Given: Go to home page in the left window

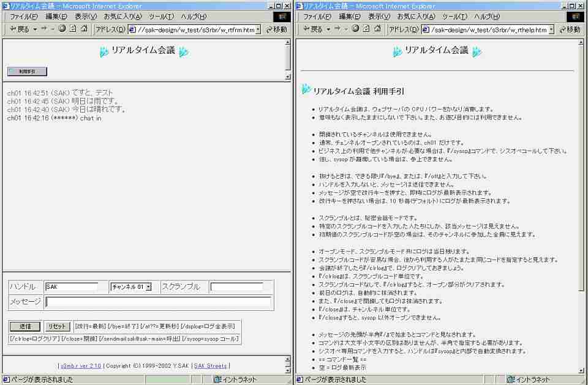Looking at the screenshot, I should coord(84,29).
